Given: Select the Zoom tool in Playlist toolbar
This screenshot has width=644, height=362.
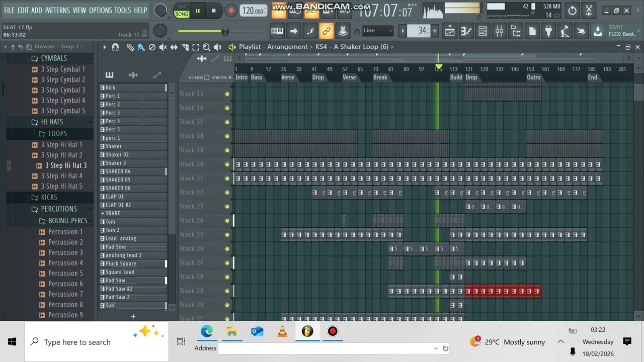Looking at the screenshot, I should (x=206, y=47).
